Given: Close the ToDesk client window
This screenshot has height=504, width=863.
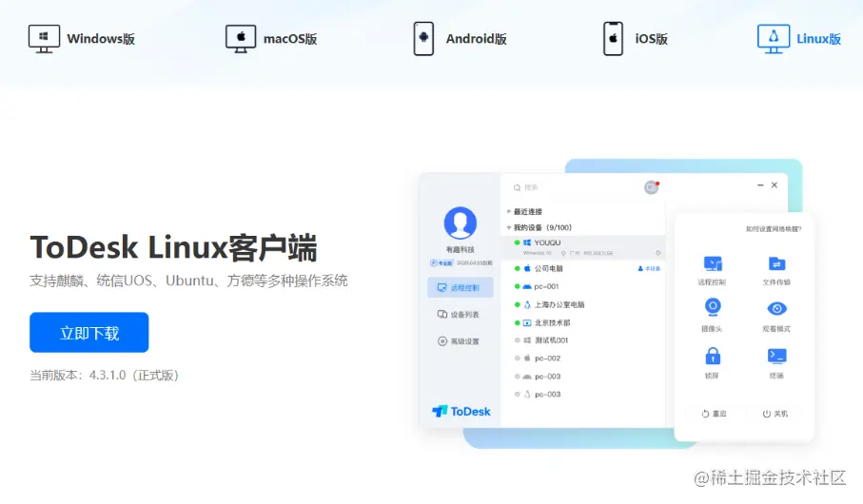Looking at the screenshot, I should (x=775, y=185).
